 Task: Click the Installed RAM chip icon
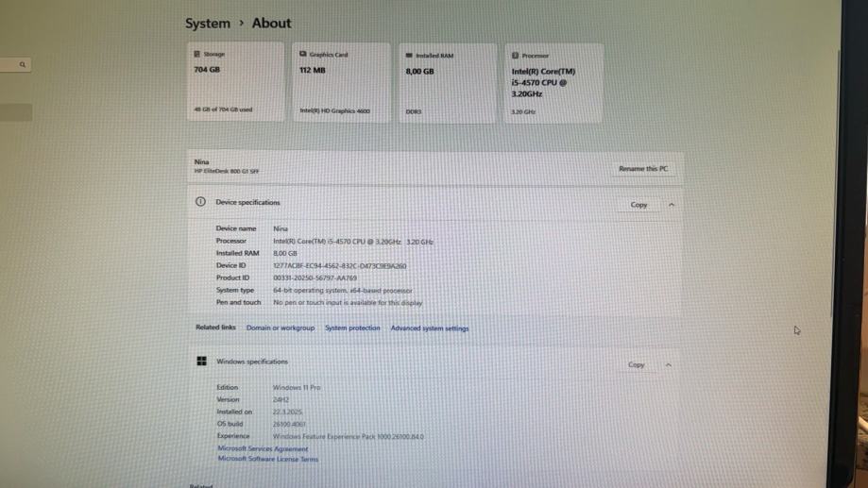tap(409, 56)
